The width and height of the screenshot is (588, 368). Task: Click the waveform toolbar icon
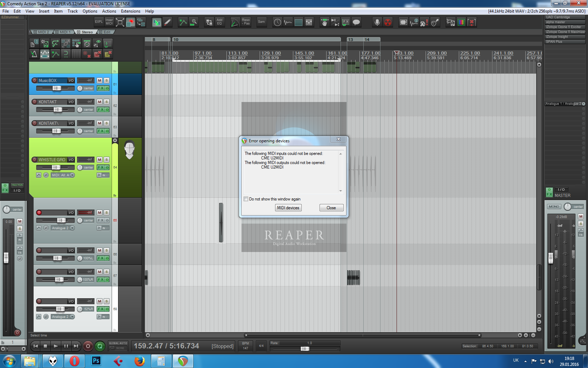(288, 22)
